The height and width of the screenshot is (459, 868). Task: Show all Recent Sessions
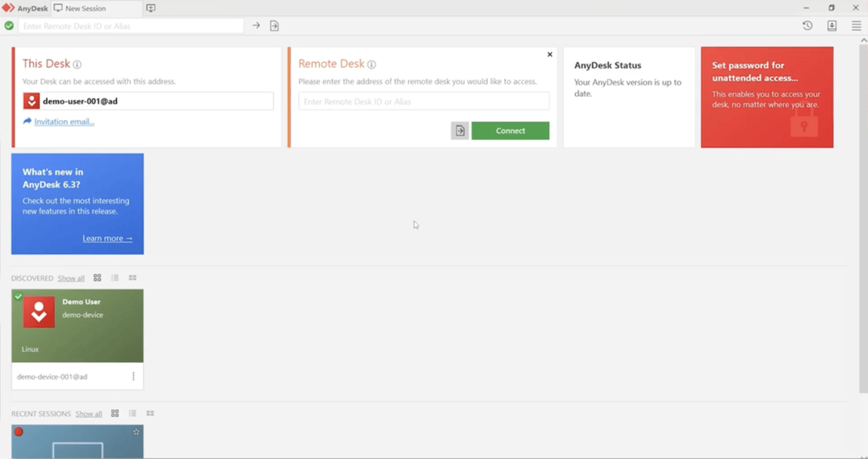[88, 413]
